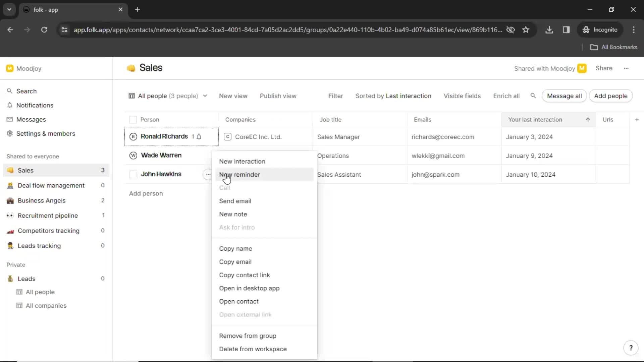The width and height of the screenshot is (644, 362).
Task: Toggle checkbox for Wade Warren row
Action: click(x=133, y=155)
